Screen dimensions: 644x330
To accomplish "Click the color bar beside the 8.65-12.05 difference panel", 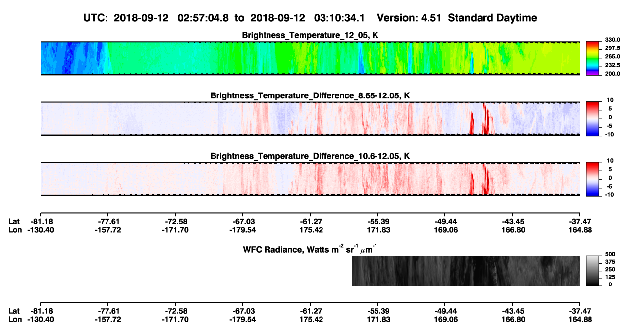I will tap(593, 118).
